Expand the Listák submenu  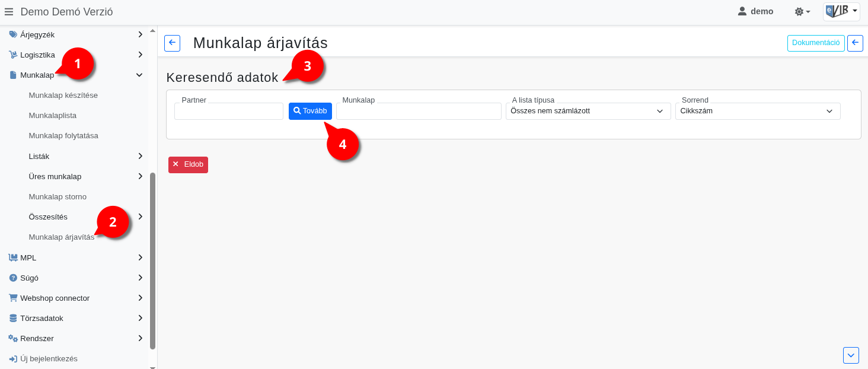click(x=140, y=156)
